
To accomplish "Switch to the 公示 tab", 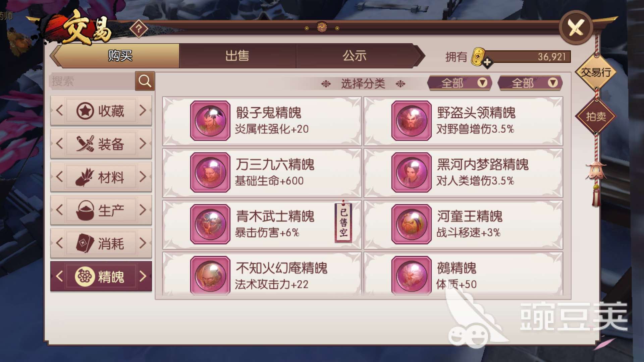I will (x=355, y=56).
